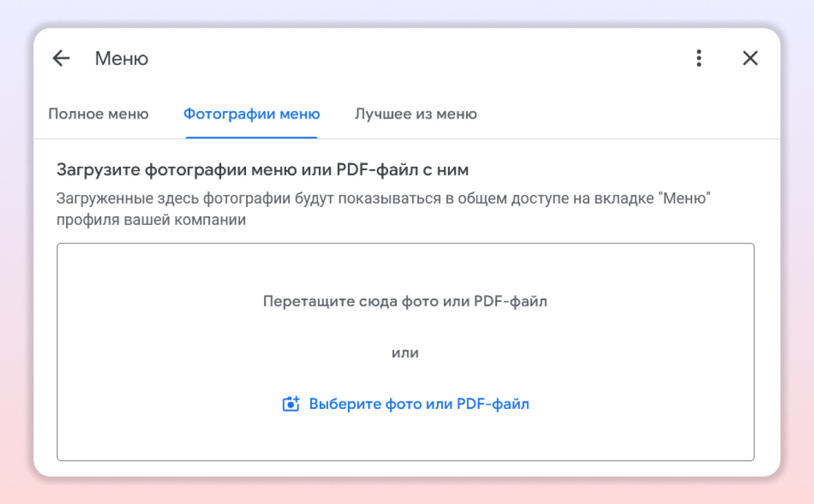Click blank tab bar area right of Лучшее из меню

[x=618, y=114]
